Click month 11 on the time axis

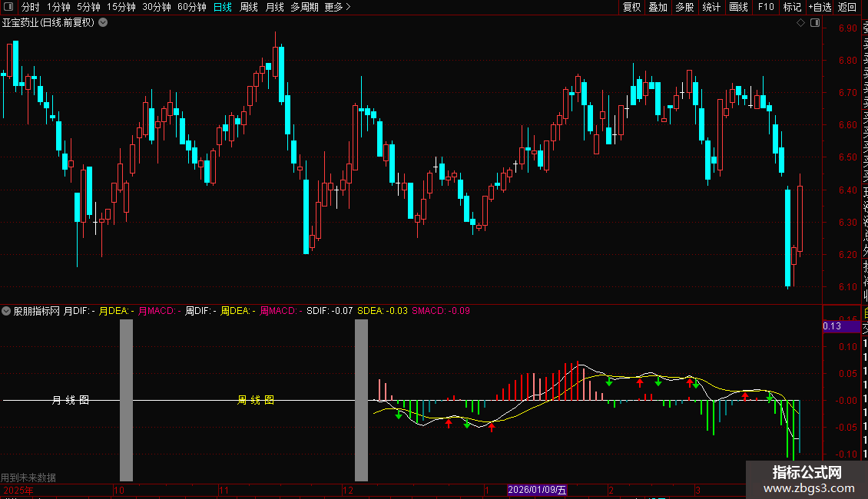pos(224,490)
